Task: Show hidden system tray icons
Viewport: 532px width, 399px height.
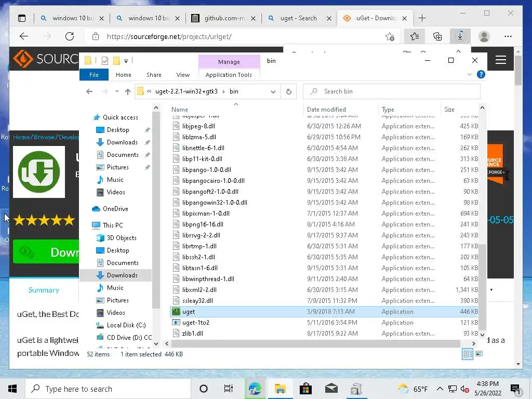Action: pos(440,389)
